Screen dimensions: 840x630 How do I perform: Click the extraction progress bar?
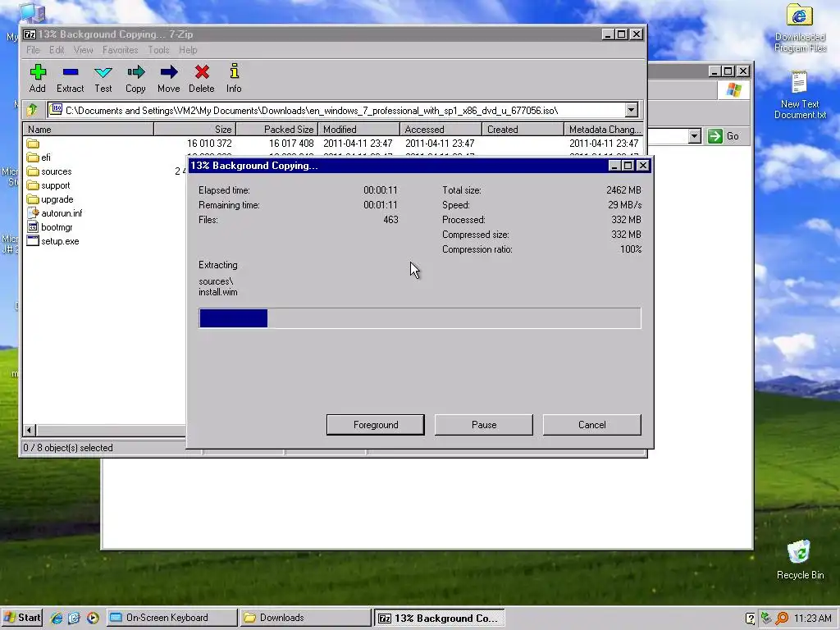[x=420, y=318]
